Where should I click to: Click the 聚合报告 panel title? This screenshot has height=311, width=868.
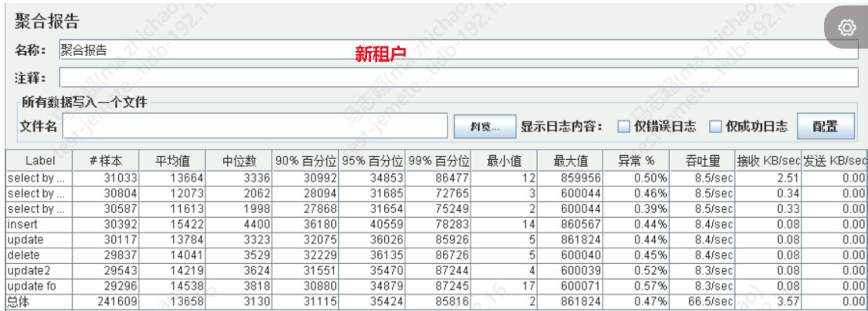point(48,21)
